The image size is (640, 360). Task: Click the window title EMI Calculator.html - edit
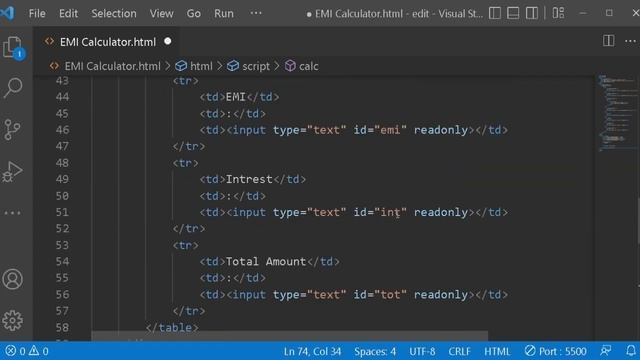[394, 13]
